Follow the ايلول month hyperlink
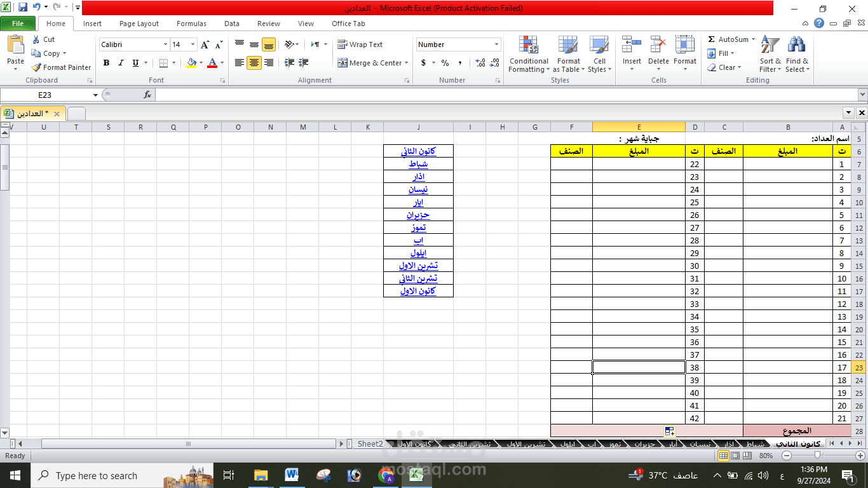The image size is (868, 488). click(x=418, y=253)
